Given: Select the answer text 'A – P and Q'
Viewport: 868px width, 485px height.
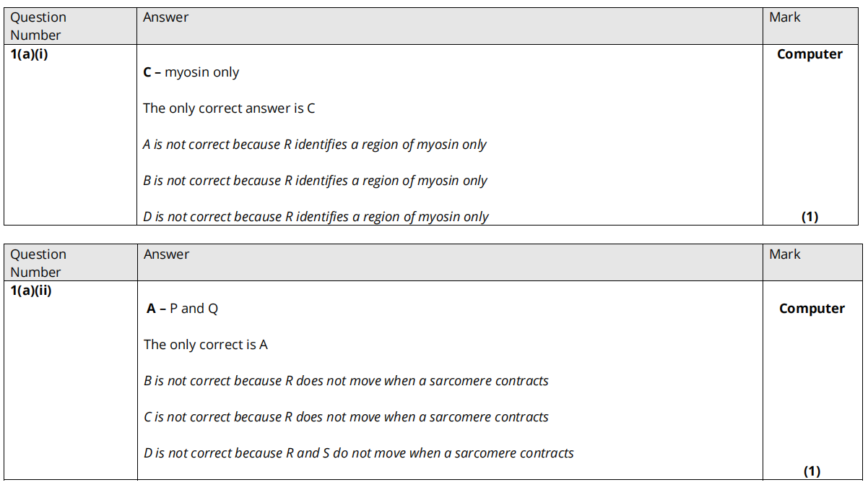Looking at the screenshot, I should point(183,309).
